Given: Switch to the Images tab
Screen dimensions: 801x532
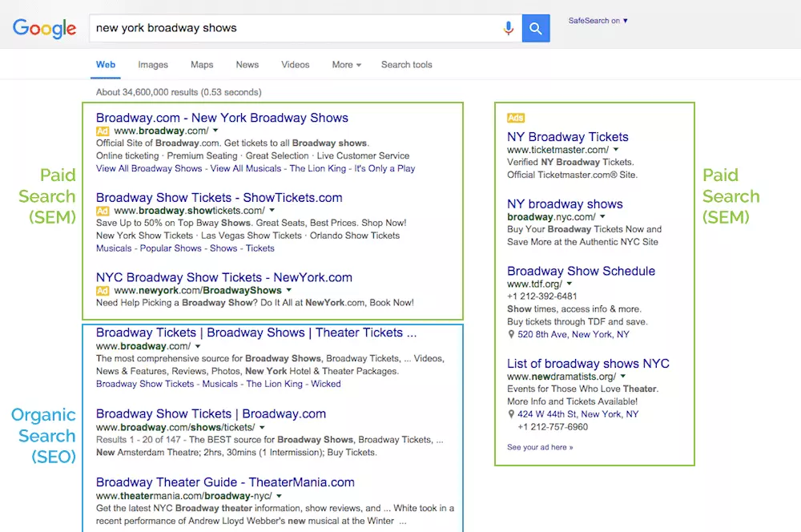Looking at the screenshot, I should click(x=153, y=65).
